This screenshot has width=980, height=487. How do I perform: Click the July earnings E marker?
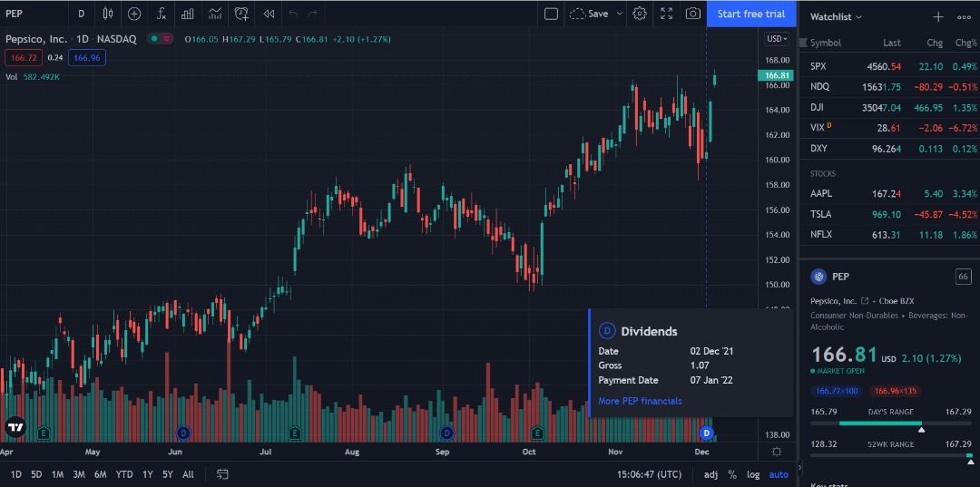coord(295,432)
